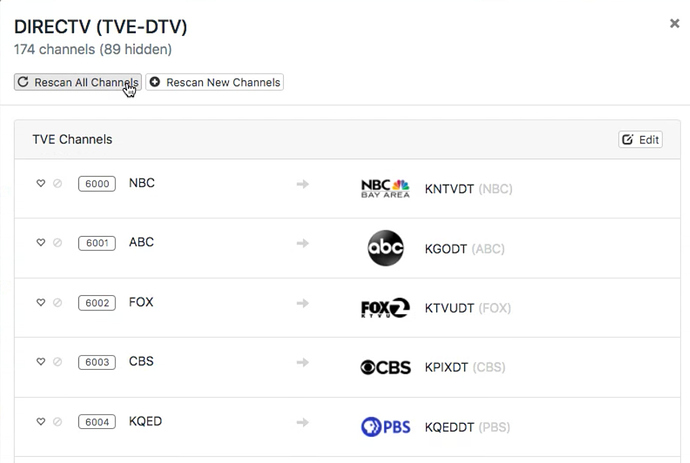Hide the NBC channel using block icon

[57, 184]
